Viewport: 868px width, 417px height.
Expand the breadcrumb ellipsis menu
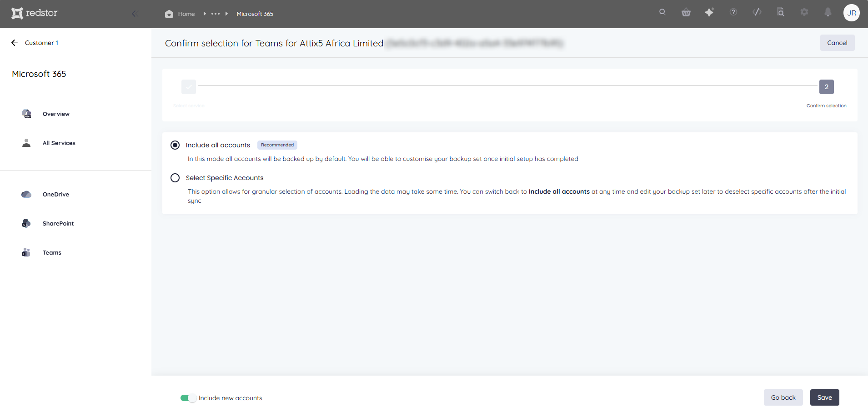coord(216,14)
